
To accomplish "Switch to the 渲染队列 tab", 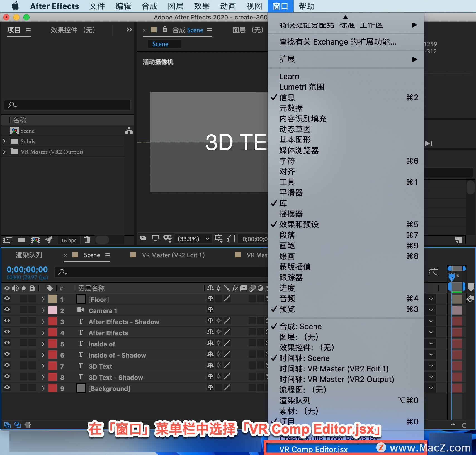I will (x=29, y=255).
